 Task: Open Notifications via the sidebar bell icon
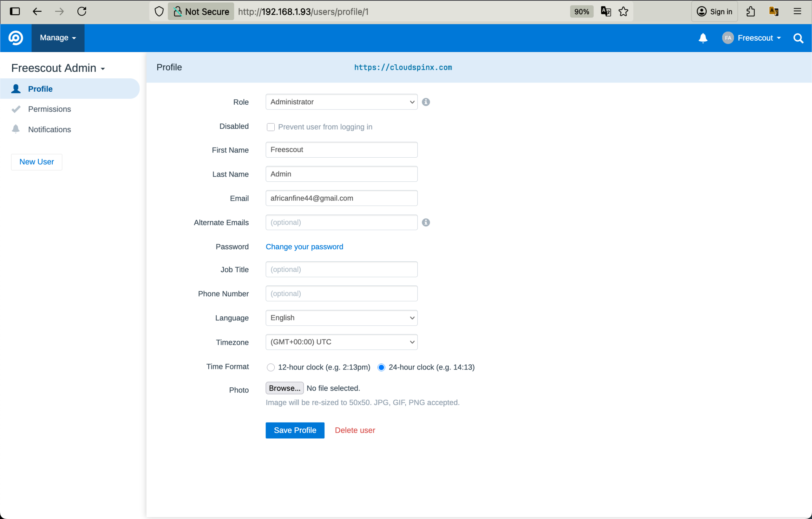[x=16, y=129]
